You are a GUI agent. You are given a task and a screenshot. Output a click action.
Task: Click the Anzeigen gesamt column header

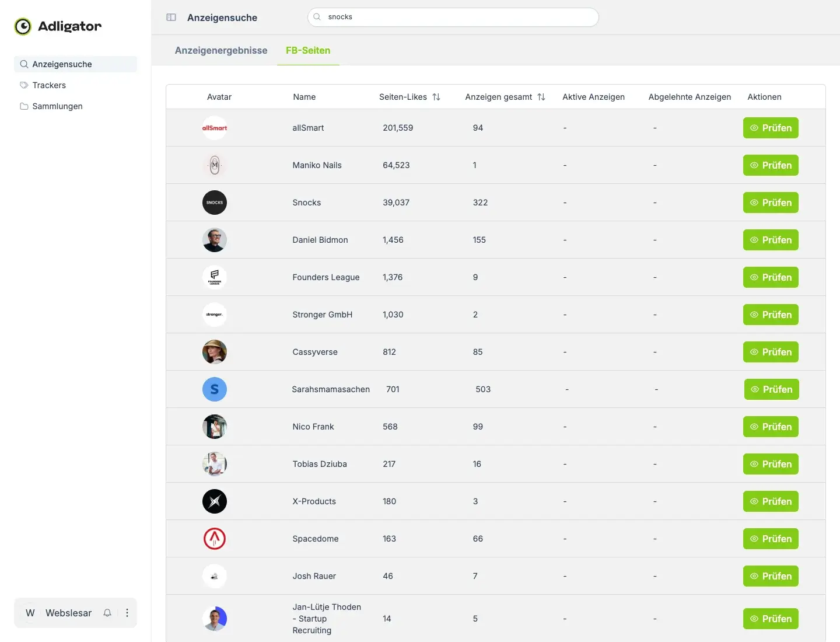click(499, 97)
